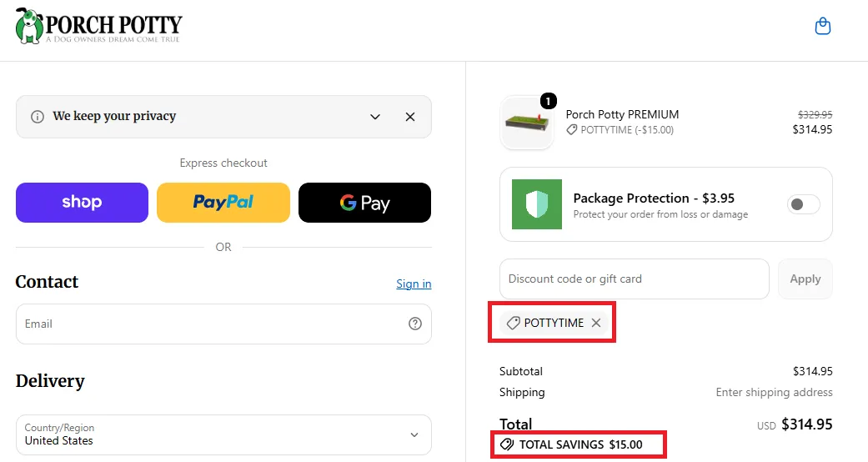
Task: Open the shopping bag cart icon
Action: [823, 26]
